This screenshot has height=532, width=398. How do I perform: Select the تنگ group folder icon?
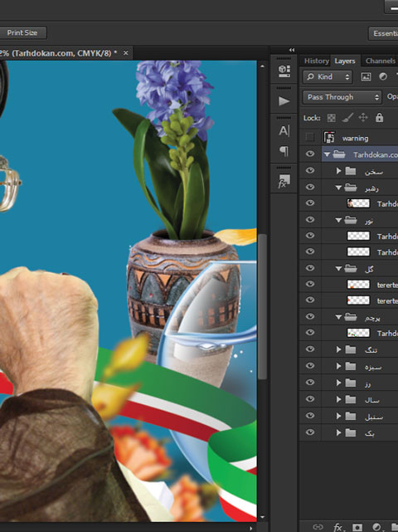[351, 349]
